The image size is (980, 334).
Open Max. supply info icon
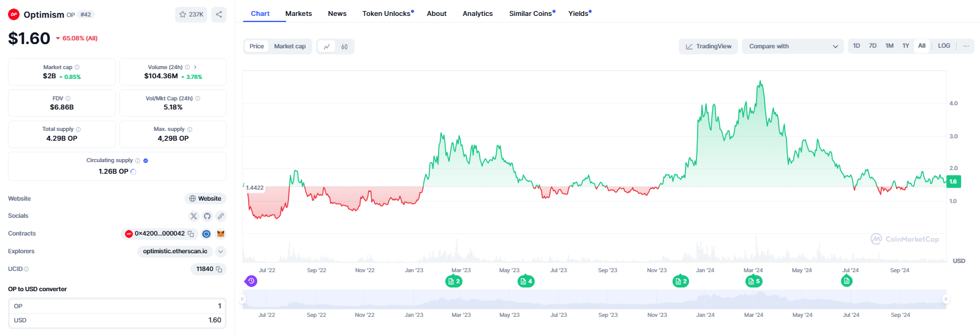pos(190,130)
